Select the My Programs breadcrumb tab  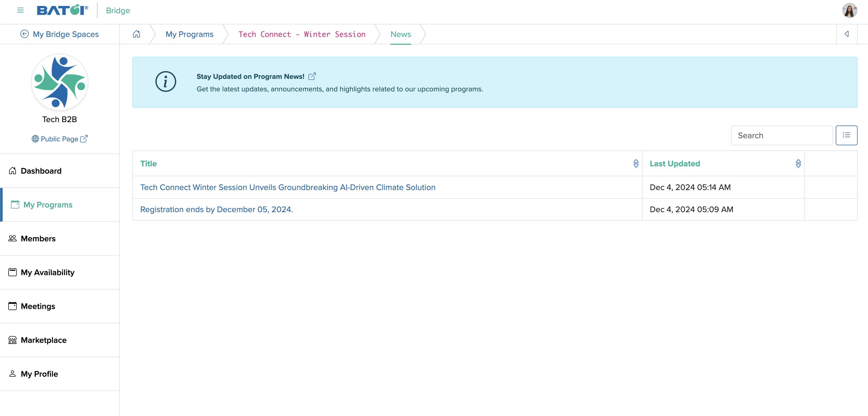point(189,34)
